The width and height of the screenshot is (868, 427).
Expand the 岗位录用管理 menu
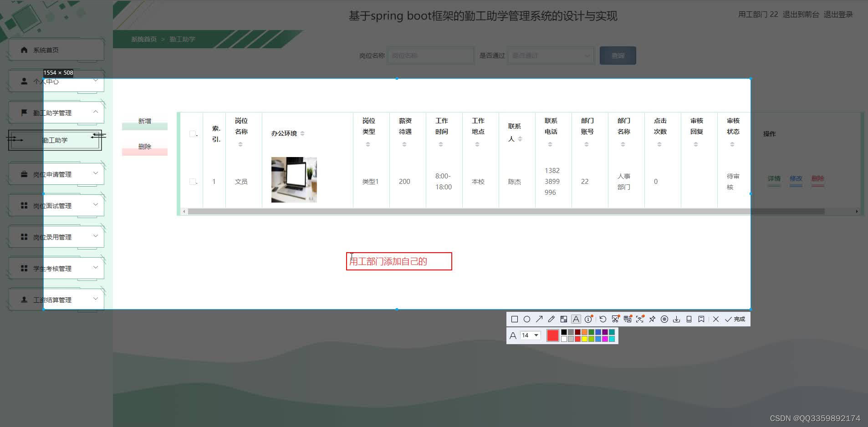click(56, 237)
